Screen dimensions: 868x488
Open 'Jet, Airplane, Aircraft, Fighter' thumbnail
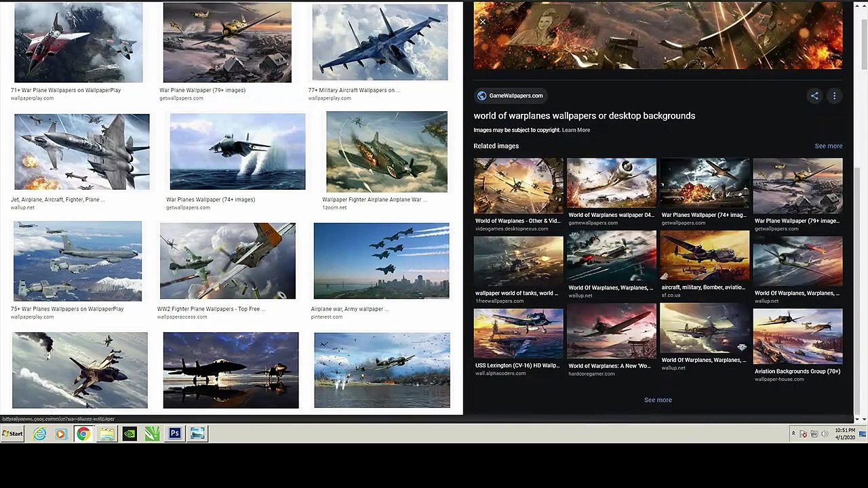point(82,152)
